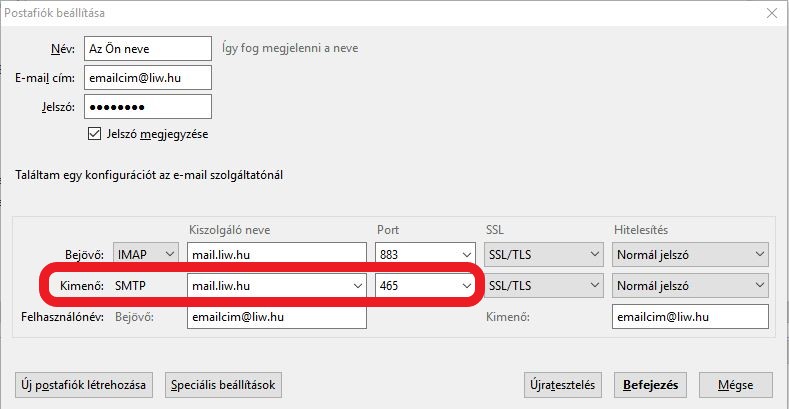Expand the incoming port 883 dropdown

pyautogui.click(x=425, y=255)
